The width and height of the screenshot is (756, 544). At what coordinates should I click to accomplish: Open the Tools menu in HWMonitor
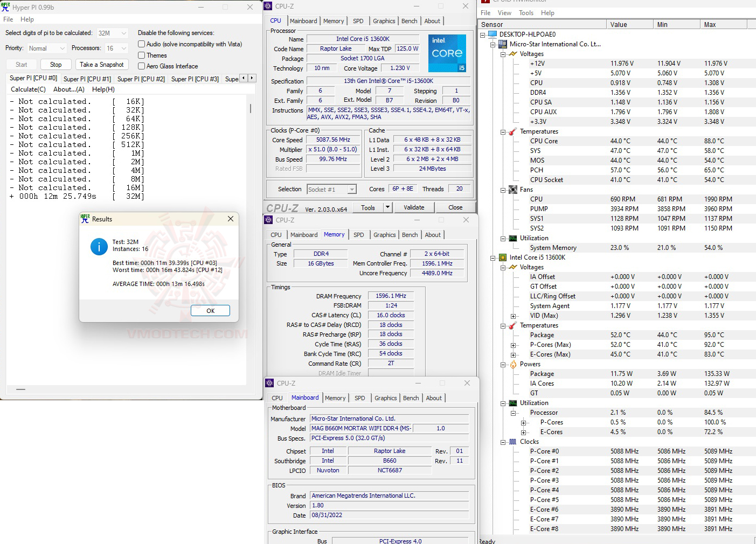[526, 13]
